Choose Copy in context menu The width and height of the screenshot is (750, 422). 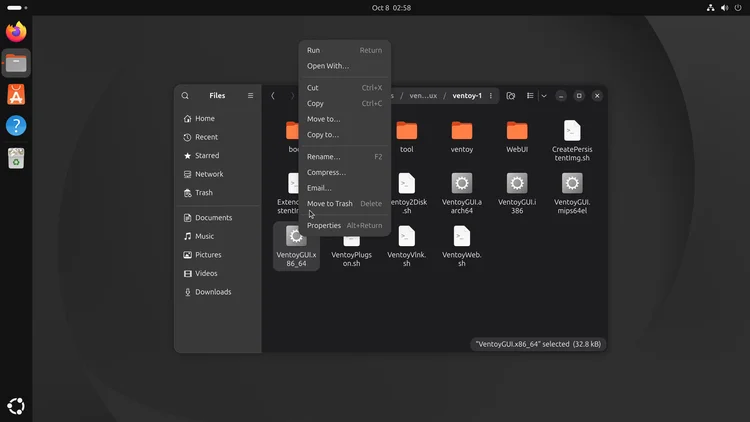tap(344, 103)
